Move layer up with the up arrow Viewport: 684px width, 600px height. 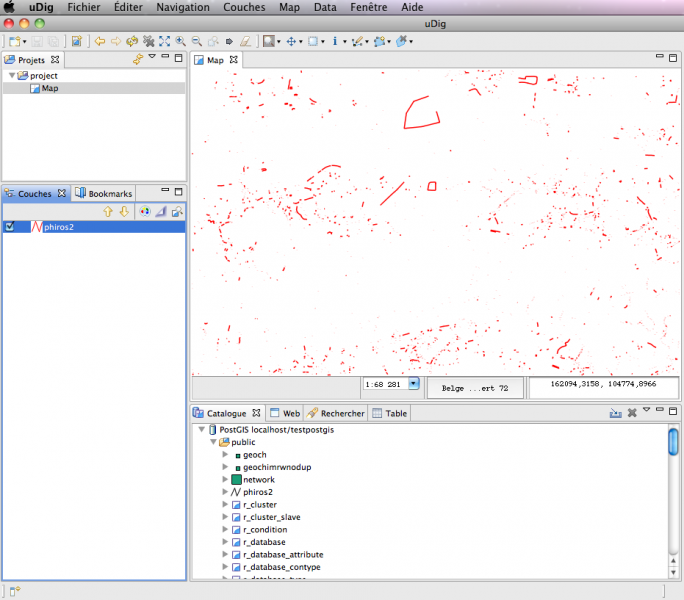[x=108, y=211]
